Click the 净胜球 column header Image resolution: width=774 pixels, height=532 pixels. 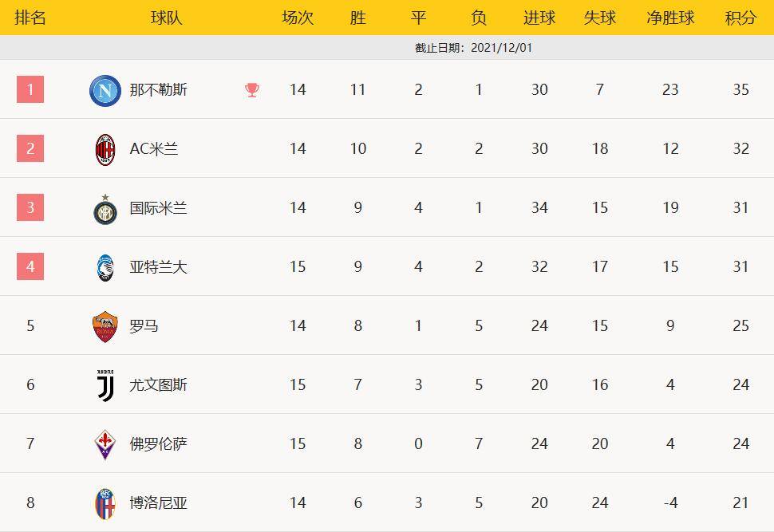[670, 18]
